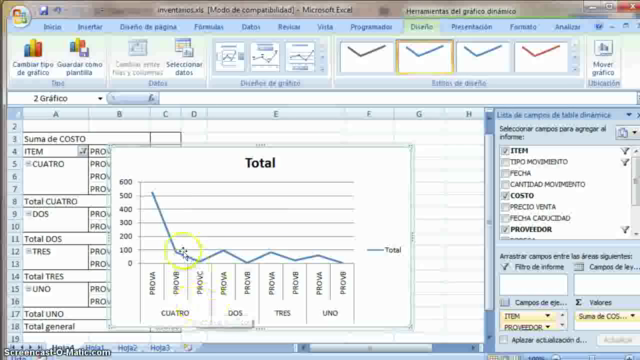This screenshot has width=640, height=360.
Task: Open the Programador ribbon tab
Action: click(371, 27)
